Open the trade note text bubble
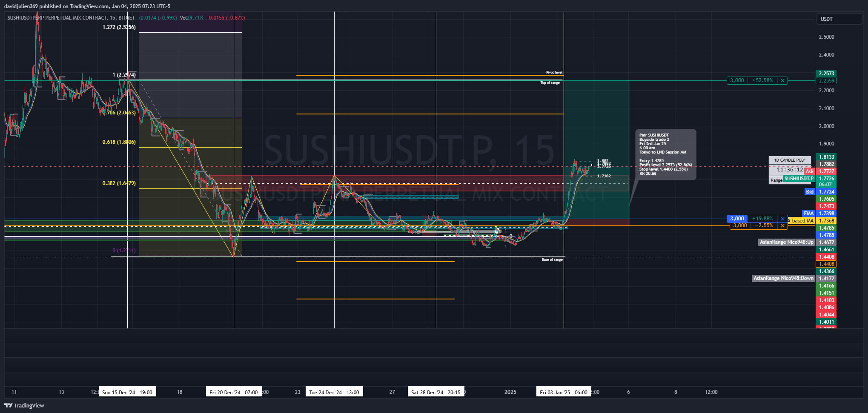868x413 pixels. (666, 154)
